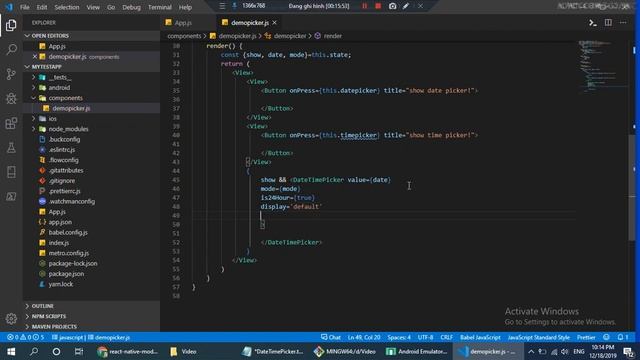Open Cortana circle on the taskbar
Screen dimensions: 640x360
[56, 351]
